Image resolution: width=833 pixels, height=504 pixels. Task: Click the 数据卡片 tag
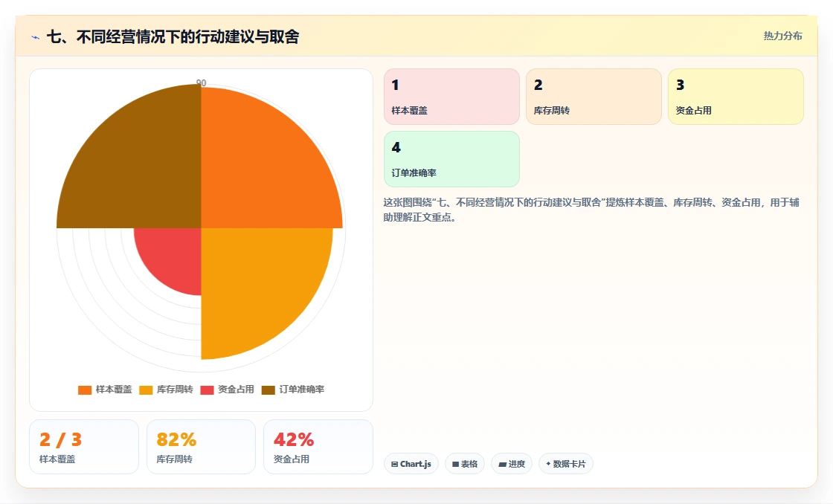(566, 464)
